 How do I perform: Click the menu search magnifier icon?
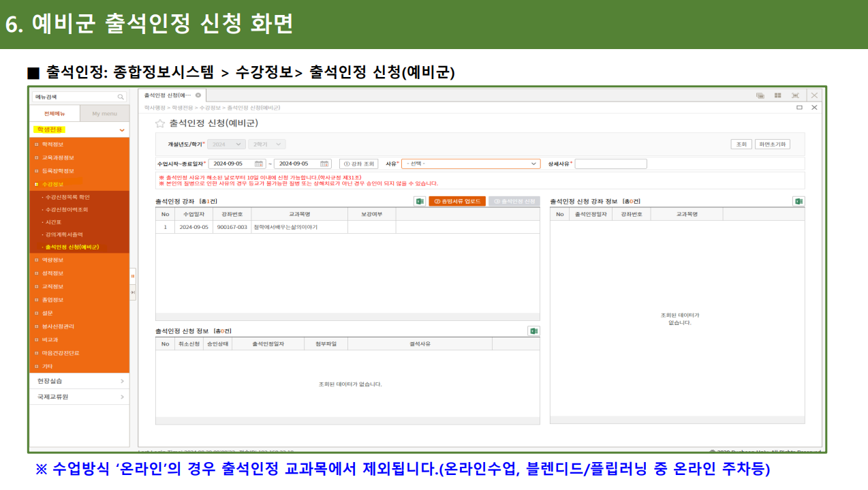pos(121,97)
